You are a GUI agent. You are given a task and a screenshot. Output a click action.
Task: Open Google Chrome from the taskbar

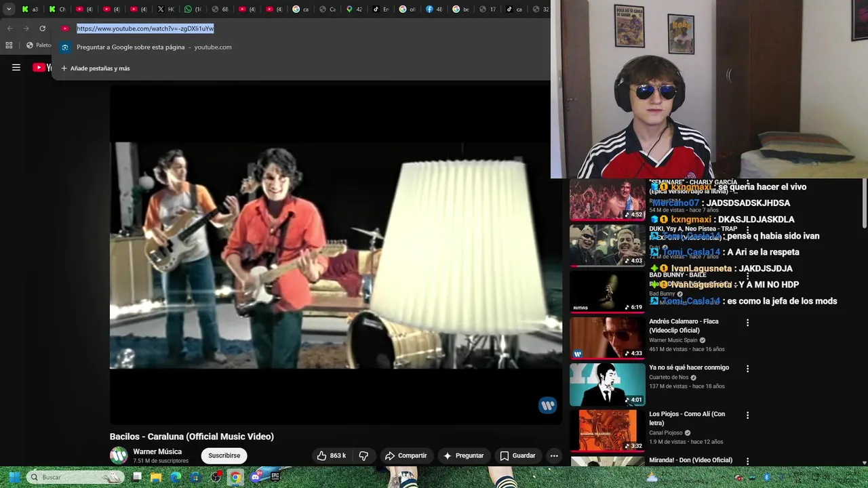[235, 477]
